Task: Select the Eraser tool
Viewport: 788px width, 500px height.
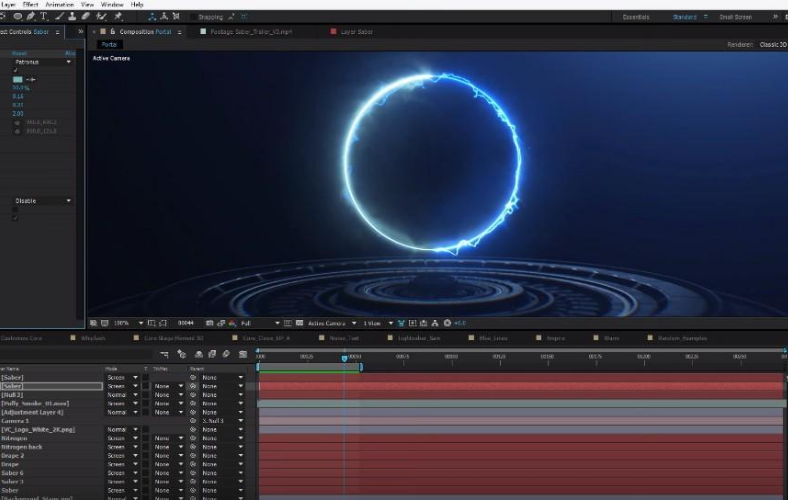Action: 86,17
